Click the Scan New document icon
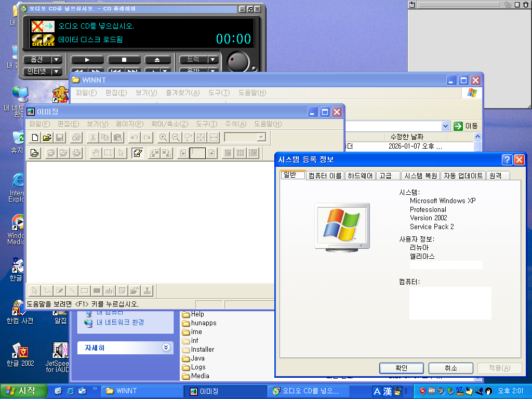532x399 pixels. tap(35, 153)
